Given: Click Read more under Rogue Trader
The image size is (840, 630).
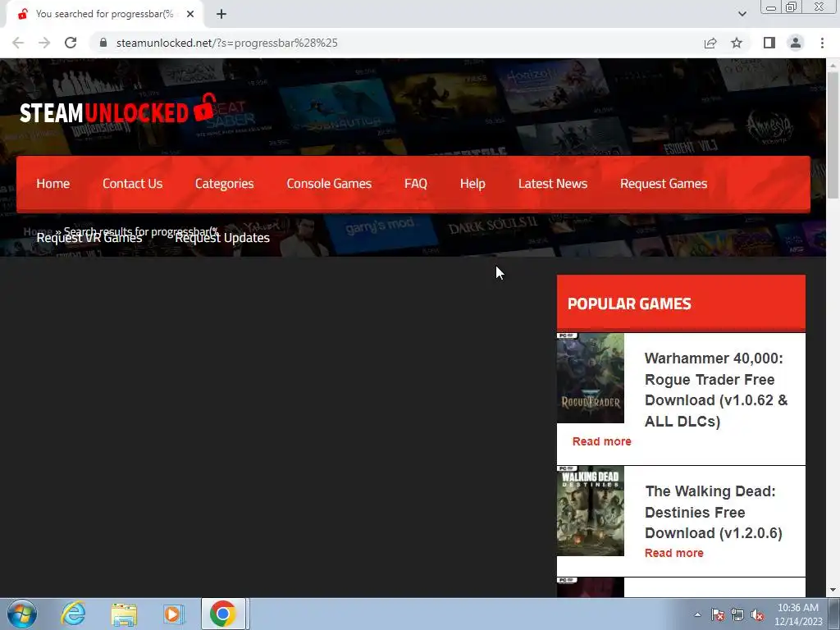Looking at the screenshot, I should [601, 441].
